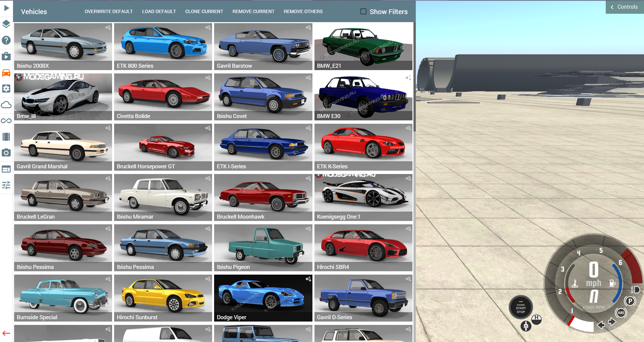Select the Bruckell Horsepower GT vehicle
The height and width of the screenshot is (342, 644).
click(163, 147)
